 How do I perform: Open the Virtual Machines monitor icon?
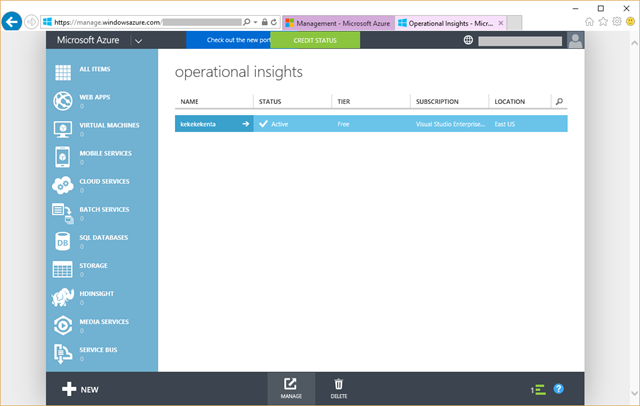pyautogui.click(x=63, y=129)
